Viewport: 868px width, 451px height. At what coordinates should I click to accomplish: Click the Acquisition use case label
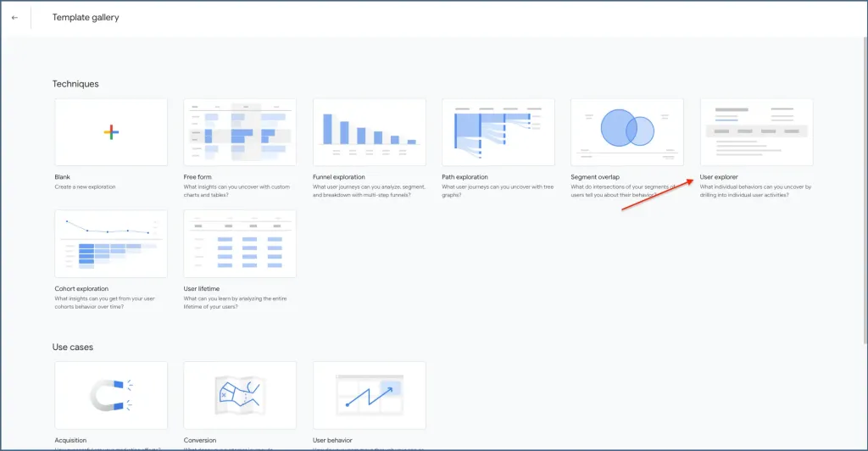click(x=70, y=441)
